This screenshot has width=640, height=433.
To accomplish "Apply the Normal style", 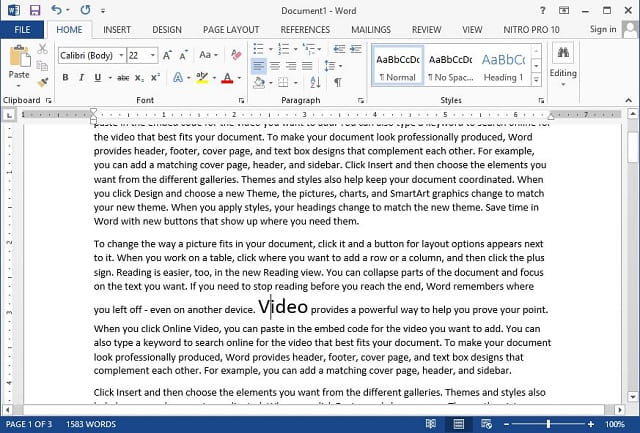I will [x=398, y=66].
